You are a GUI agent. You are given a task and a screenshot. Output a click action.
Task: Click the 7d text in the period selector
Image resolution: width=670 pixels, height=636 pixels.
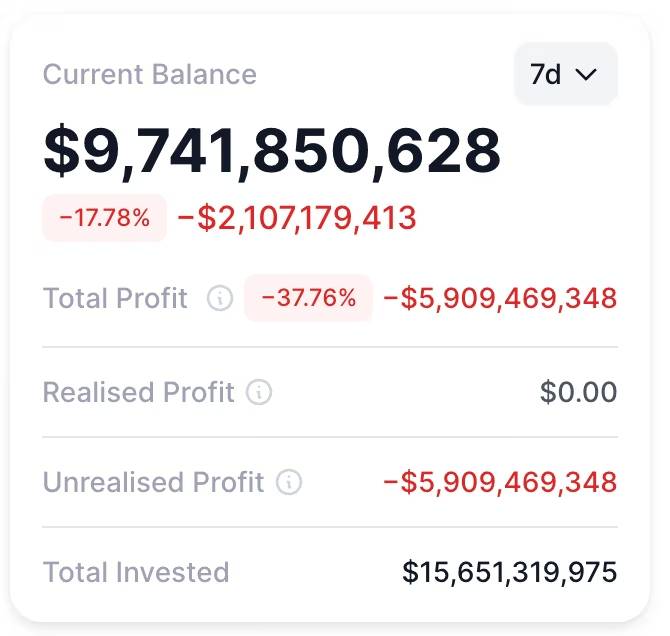point(545,74)
